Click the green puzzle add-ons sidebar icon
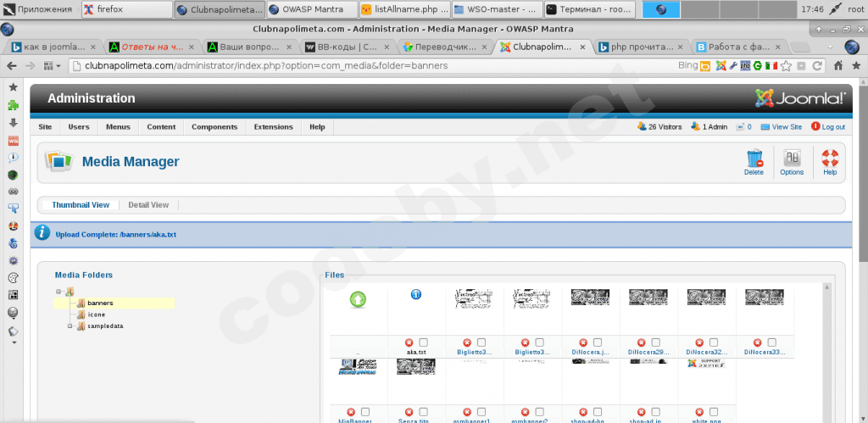 coord(14,105)
